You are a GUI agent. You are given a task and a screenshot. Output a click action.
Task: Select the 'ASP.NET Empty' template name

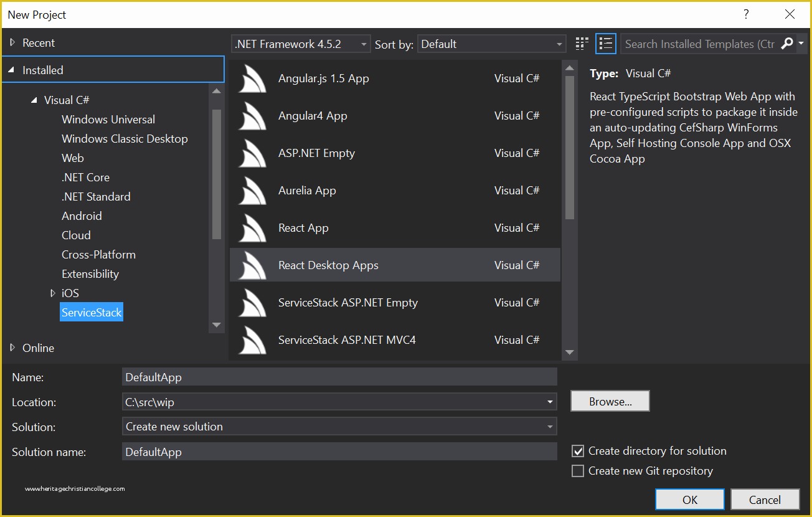pos(316,153)
